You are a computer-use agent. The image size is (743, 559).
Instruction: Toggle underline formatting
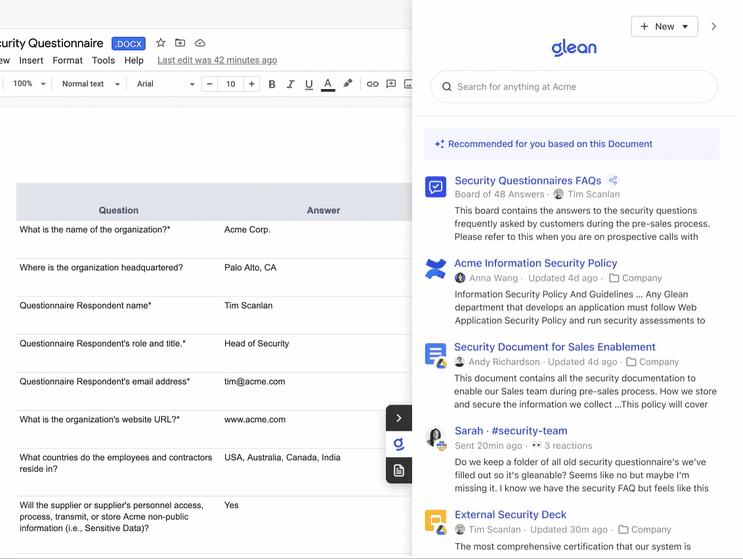(x=308, y=84)
